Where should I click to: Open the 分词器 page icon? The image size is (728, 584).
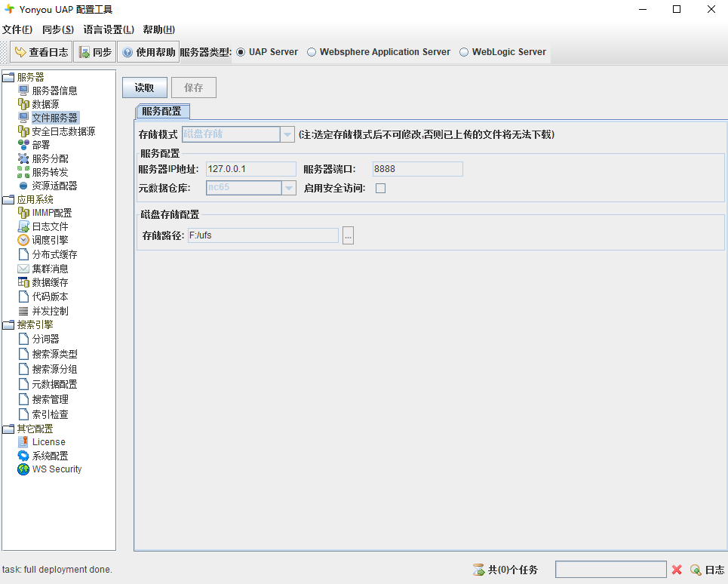click(x=23, y=339)
